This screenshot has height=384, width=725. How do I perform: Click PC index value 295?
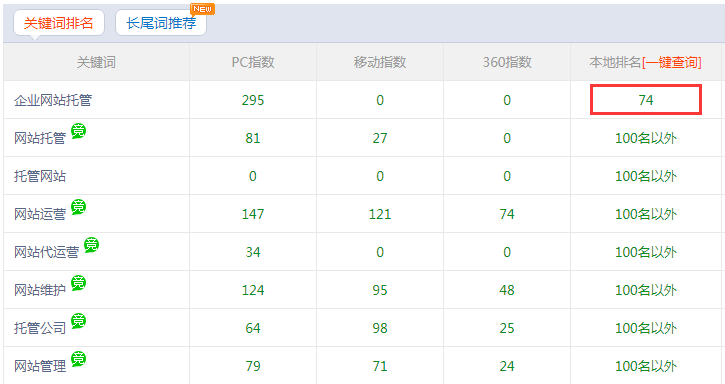click(x=253, y=100)
